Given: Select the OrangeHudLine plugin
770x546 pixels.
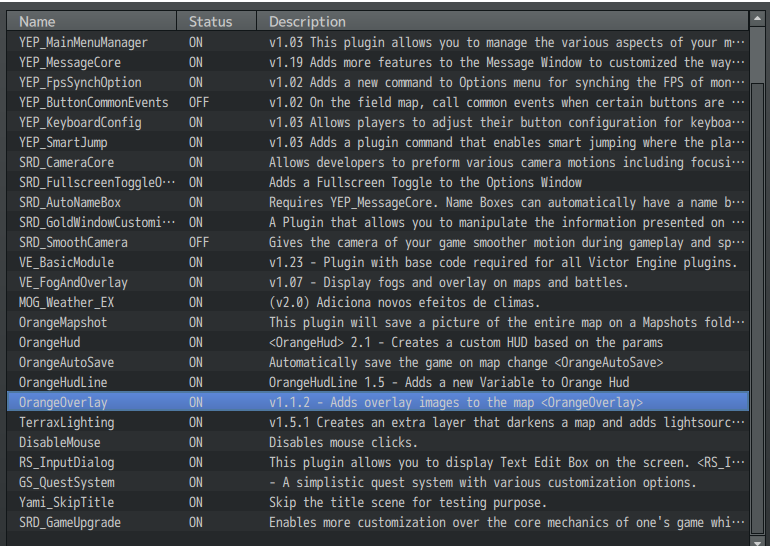Looking at the screenshot, I should [378, 382].
